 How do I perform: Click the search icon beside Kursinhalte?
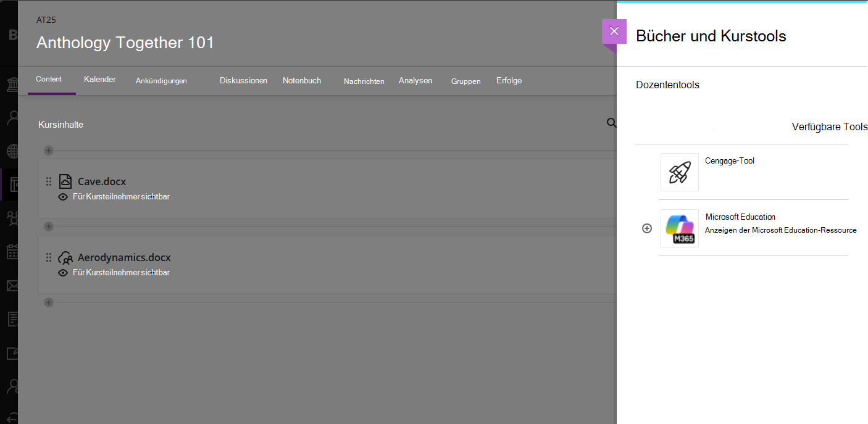coord(611,123)
